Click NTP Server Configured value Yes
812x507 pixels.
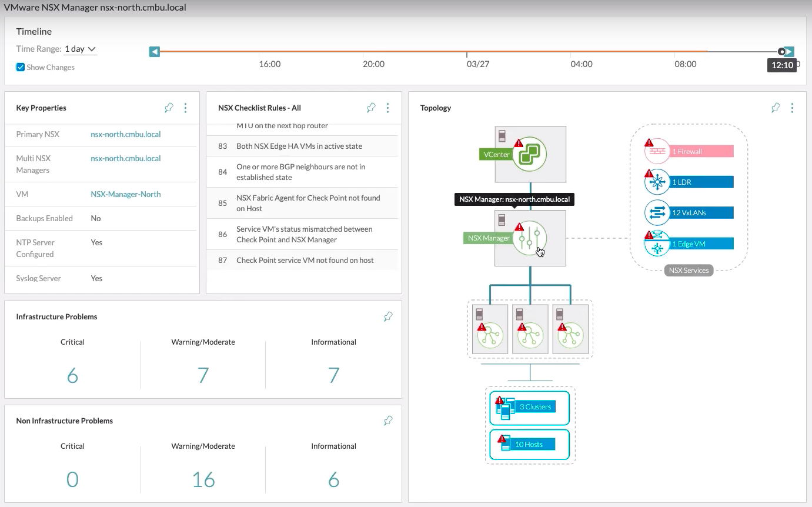(x=96, y=242)
